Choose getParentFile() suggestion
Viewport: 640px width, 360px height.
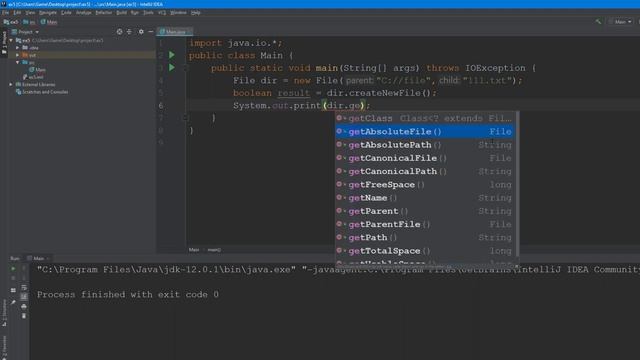click(424, 224)
